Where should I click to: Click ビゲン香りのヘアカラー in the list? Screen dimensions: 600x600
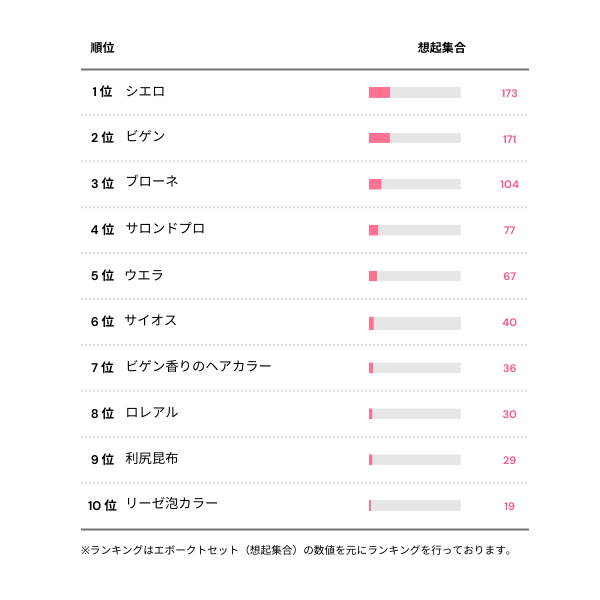[198, 367]
